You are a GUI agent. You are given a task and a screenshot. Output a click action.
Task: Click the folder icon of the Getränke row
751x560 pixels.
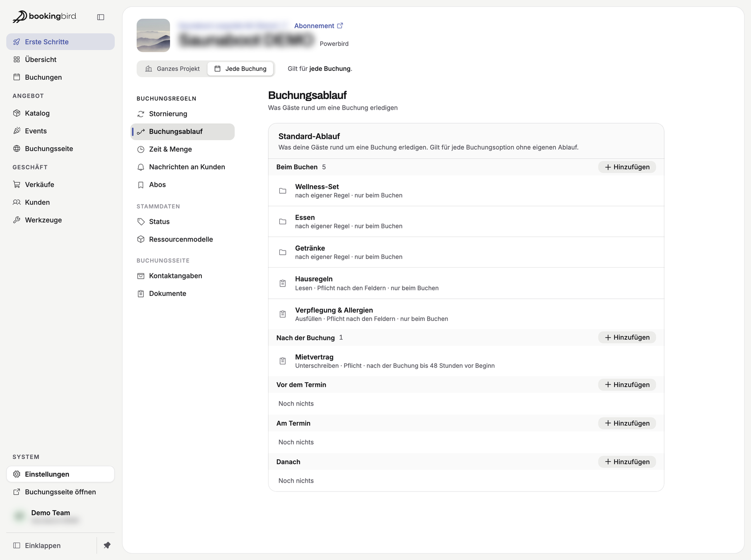point(283,252)
